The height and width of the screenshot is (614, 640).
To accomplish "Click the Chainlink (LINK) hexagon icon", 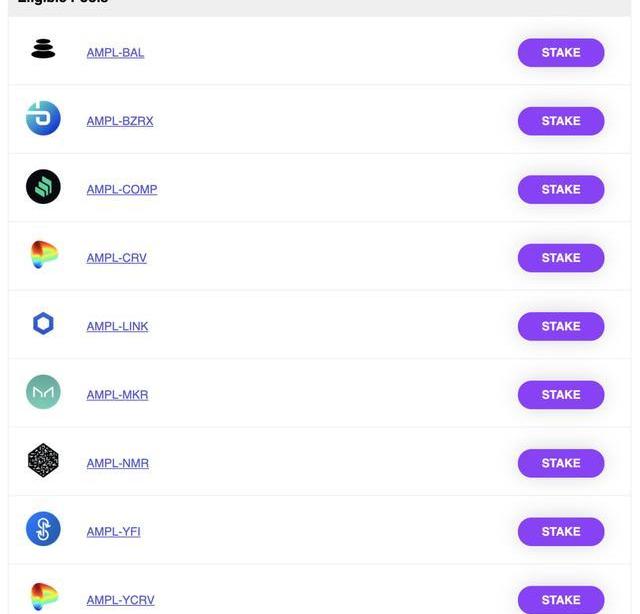I will point(43,324).
